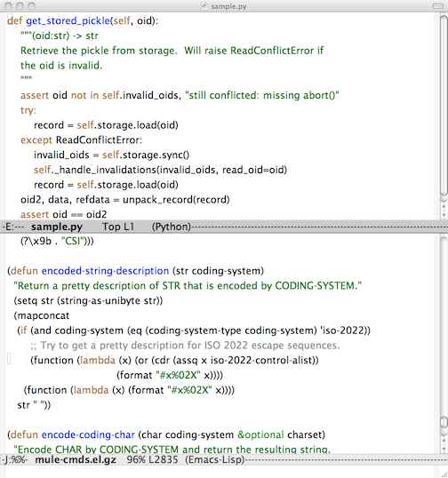Click the 96% L2835 position indicator
Viewport: 448px width, 478px height.
pyautogui.click(x=152, y=459)
